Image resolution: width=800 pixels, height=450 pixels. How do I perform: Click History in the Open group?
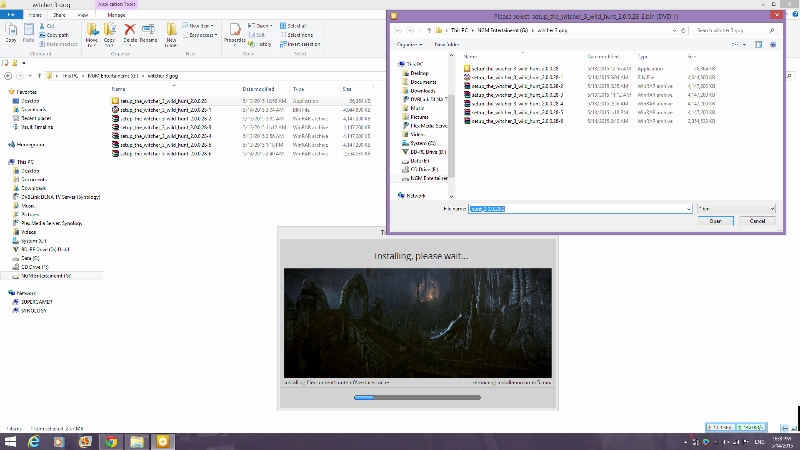click(x=260, y=44)
